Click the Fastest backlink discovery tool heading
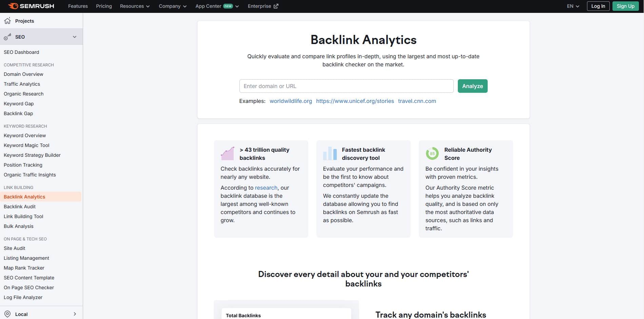644x319 pixels. 364,154
